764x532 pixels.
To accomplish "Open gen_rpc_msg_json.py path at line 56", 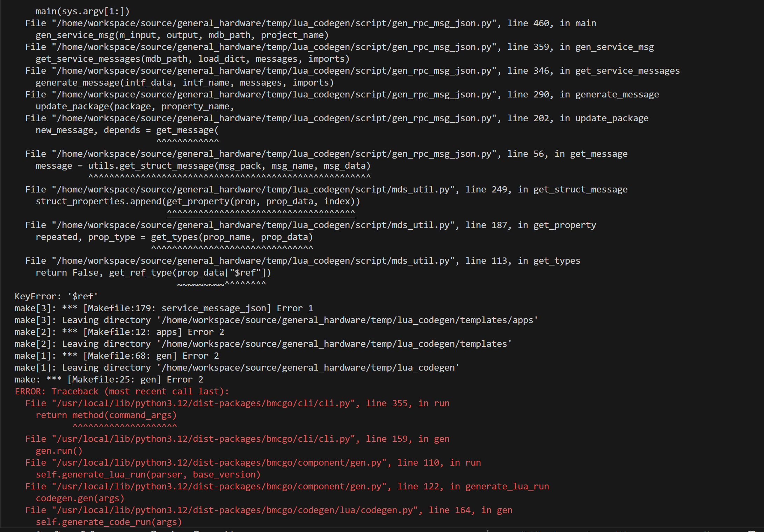I will pyautogui.click(x=274, y=154).
